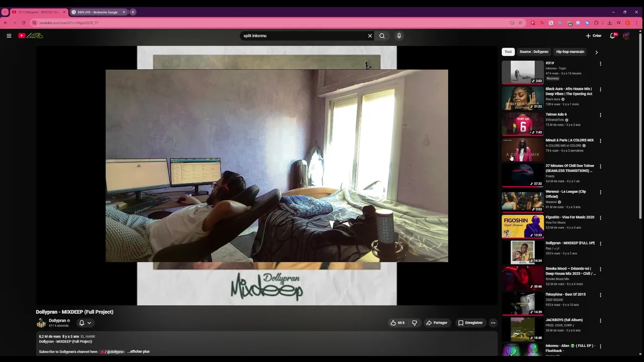644x362 pixels.
Task: Open options for Black Aura mix
Action: coord(600,89)
